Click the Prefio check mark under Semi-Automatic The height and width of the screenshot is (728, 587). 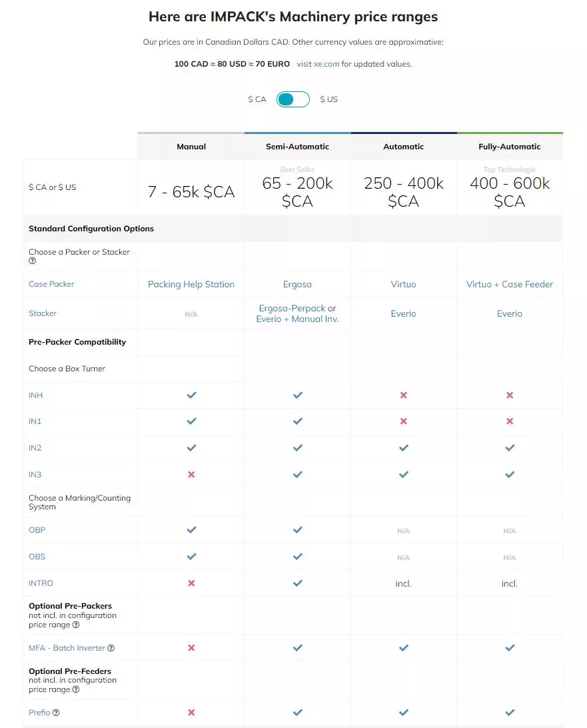pyautogui.click(x=297, y=712)
